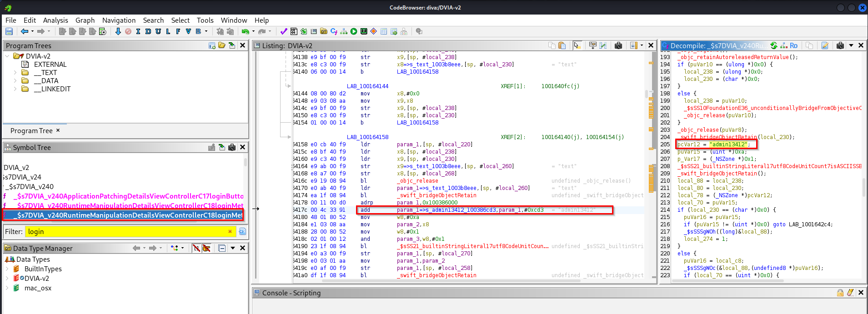Click the Bookmark checkmark icon
This screenshot has height=314, width=868.
pyautogui.click(x=284, y=31)
